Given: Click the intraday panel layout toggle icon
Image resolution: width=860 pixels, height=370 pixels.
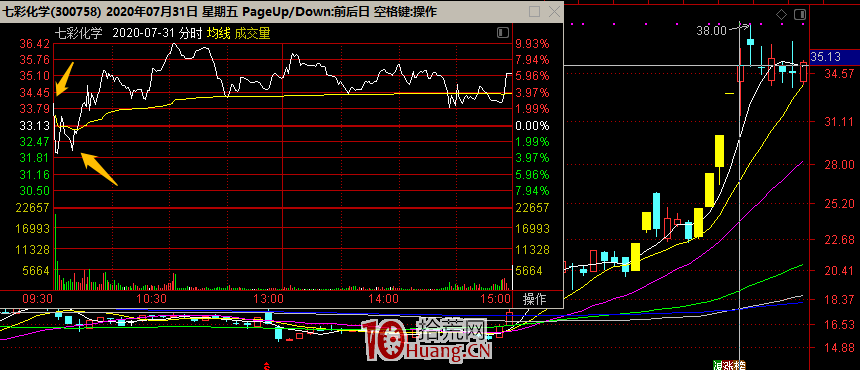Looking at the screenshot, I should [x=502, y=33].
